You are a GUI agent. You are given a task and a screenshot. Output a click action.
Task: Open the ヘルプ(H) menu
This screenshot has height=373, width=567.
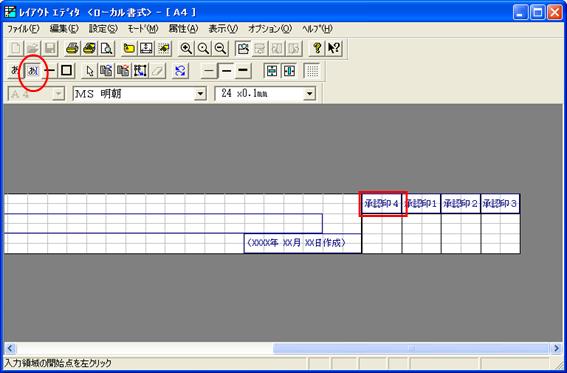(317, 29)
